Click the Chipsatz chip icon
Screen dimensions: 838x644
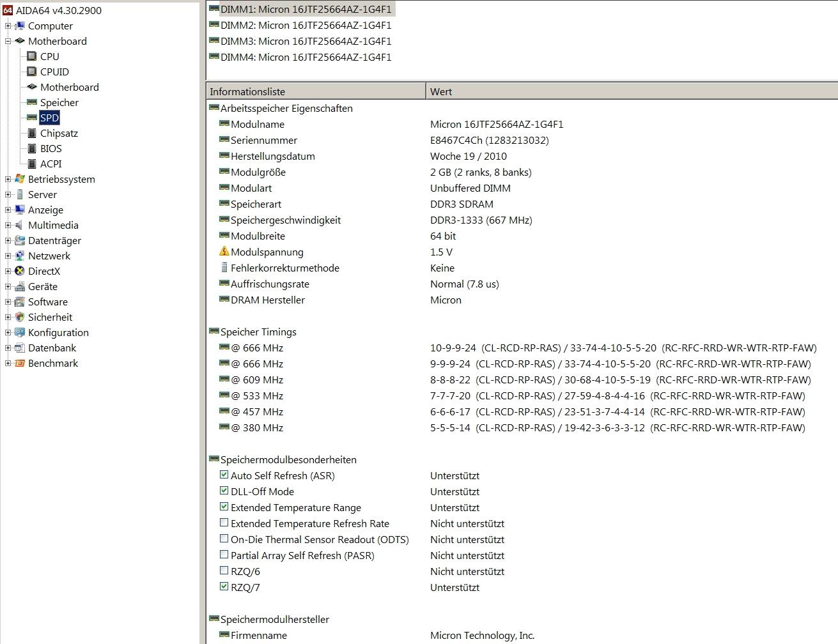pos(32,133)
